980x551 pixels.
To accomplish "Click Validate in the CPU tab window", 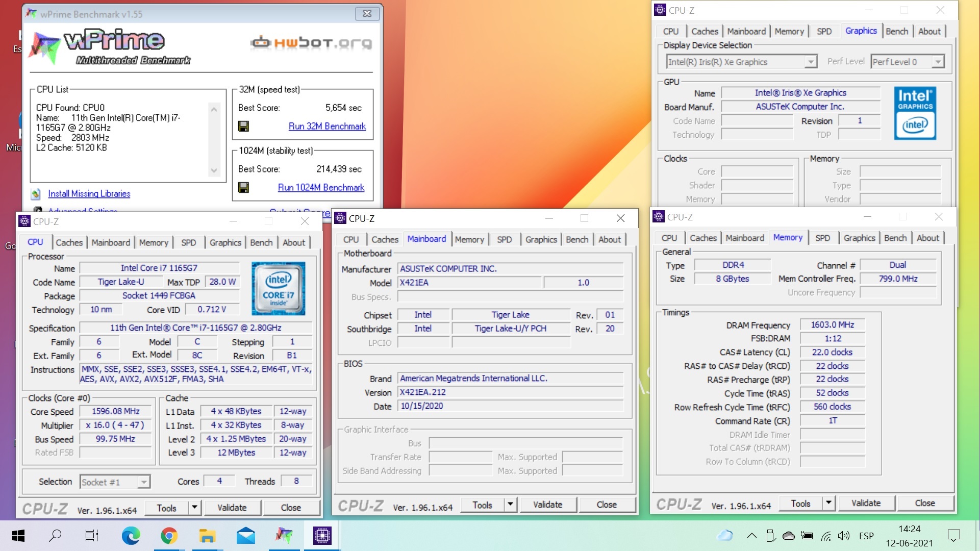I will click(232, 508).
